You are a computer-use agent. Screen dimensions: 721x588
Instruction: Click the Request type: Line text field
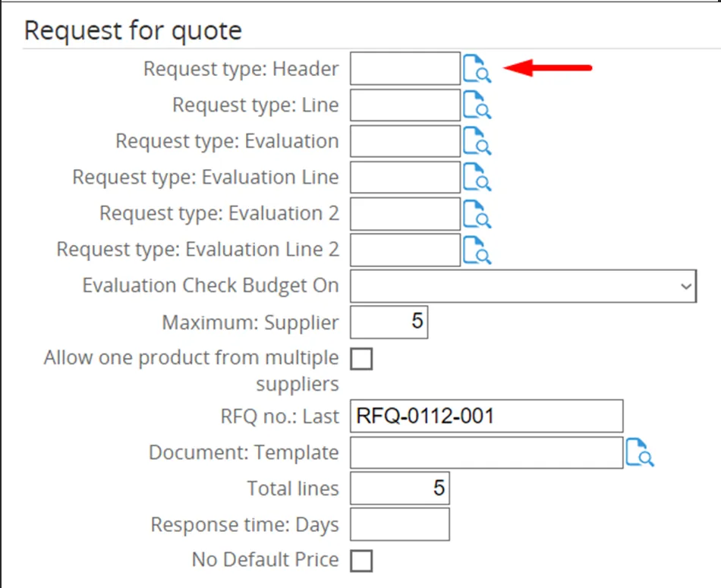405,105
